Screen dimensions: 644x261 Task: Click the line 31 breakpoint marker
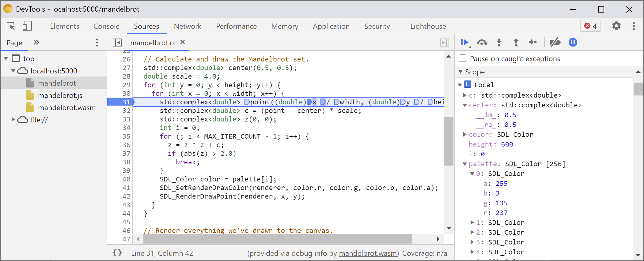coord(121,102)
